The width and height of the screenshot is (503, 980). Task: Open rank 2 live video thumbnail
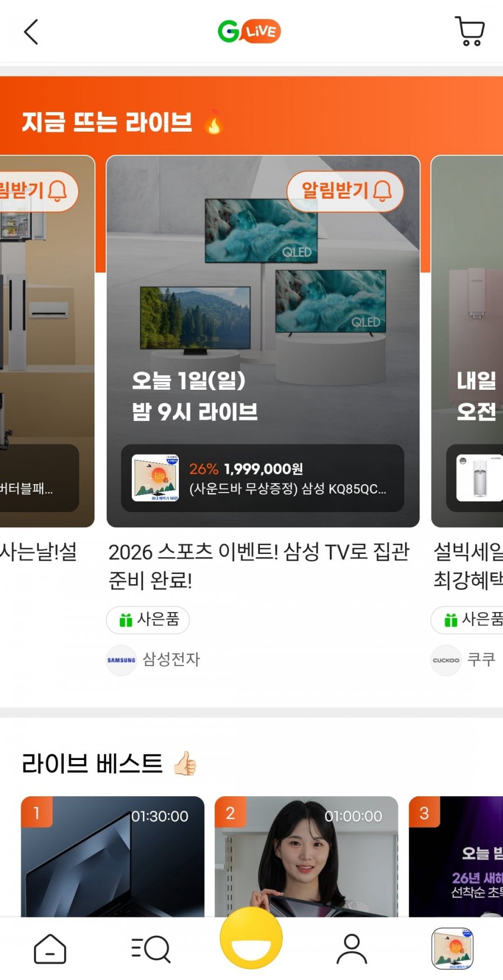(x=306, y=857)
